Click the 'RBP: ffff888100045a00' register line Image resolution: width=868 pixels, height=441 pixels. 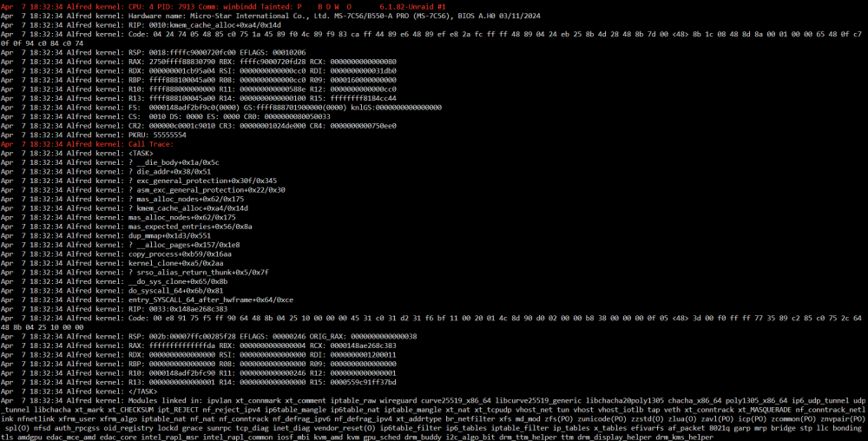coord(198,80)
